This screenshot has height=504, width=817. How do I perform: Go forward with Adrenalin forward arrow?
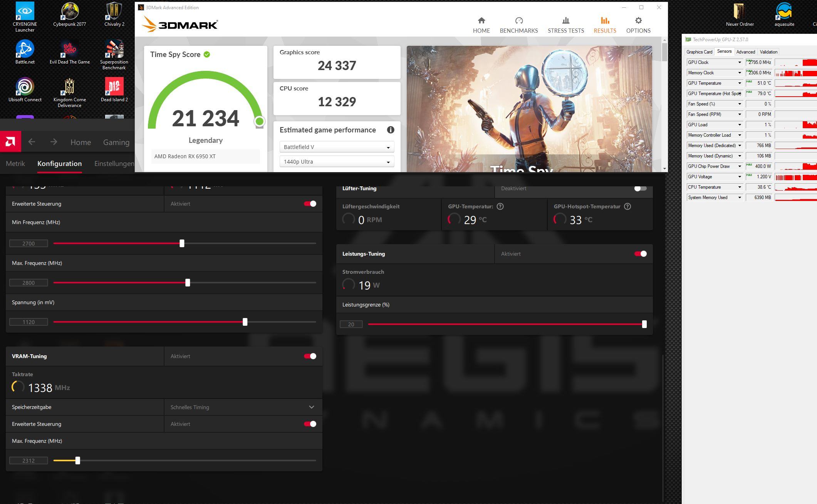[54, 142]
